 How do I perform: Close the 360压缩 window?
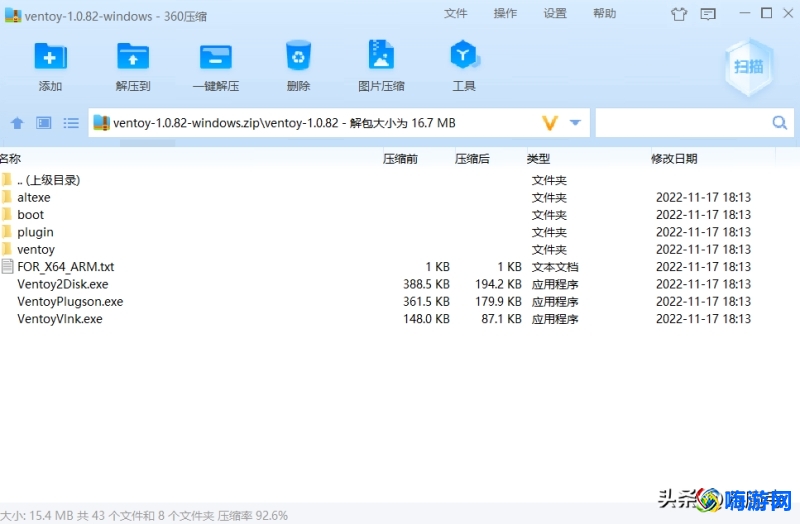[x=788, y=13]
